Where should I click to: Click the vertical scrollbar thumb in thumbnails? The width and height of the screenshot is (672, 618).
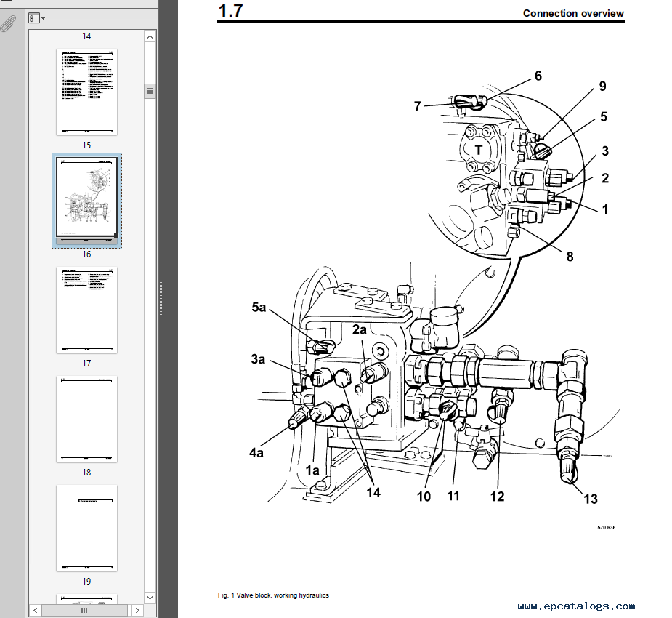pyautogui.click(x=150, y=91)
